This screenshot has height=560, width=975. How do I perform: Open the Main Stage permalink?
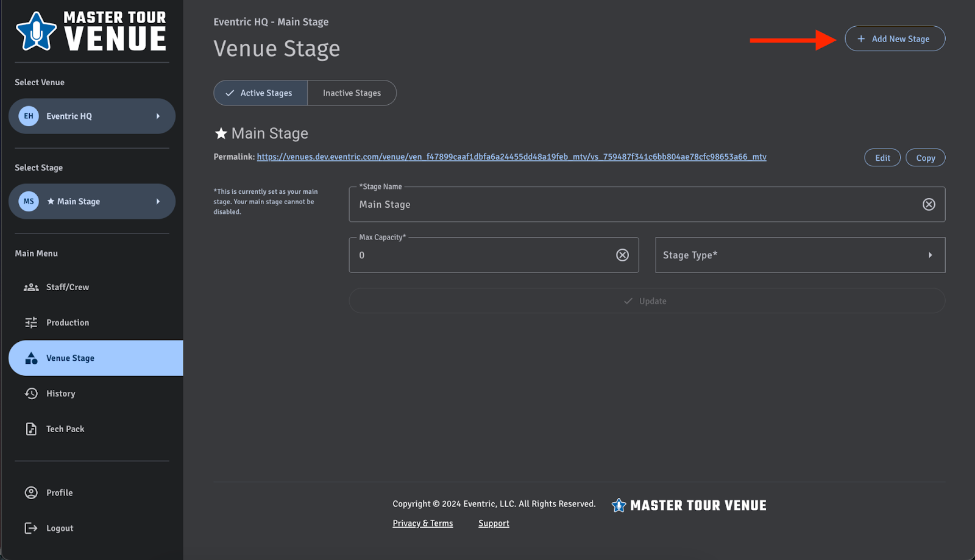(x=511, y=157)
